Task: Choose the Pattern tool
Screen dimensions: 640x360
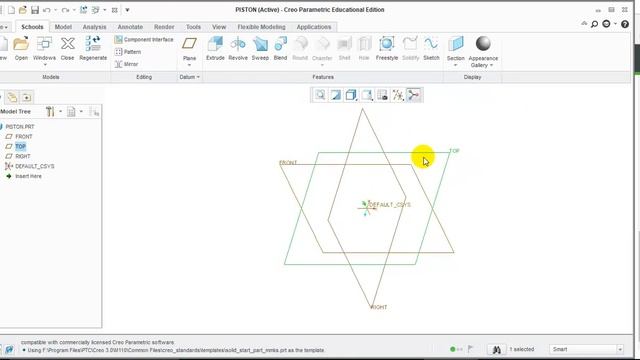Action: coord(128,52)
